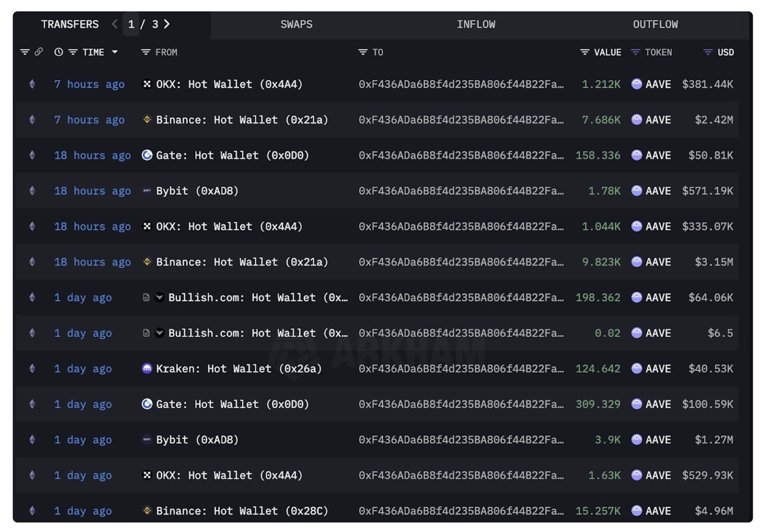Image resolution: width=761 pixels, height=532 pixels.
Task: Switch to the INFLOW tab
Action: 476,24
